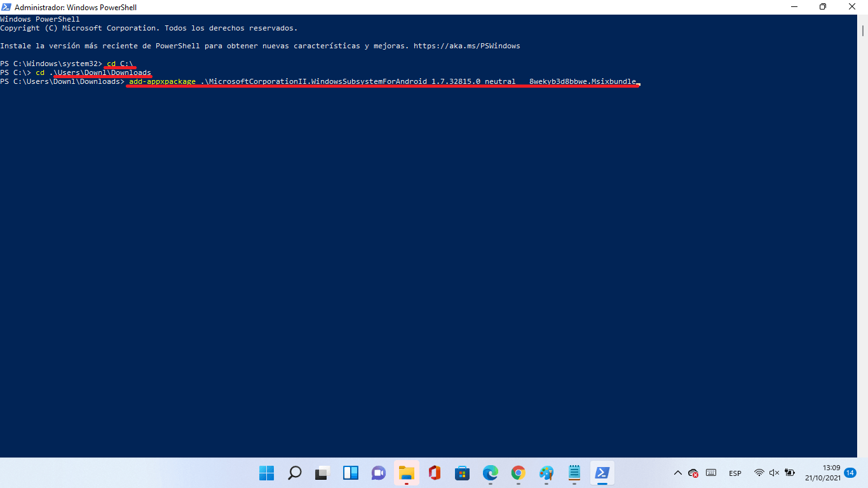Open the OneDrive error tray icon
868x488 pixels.
click(693, 473)
